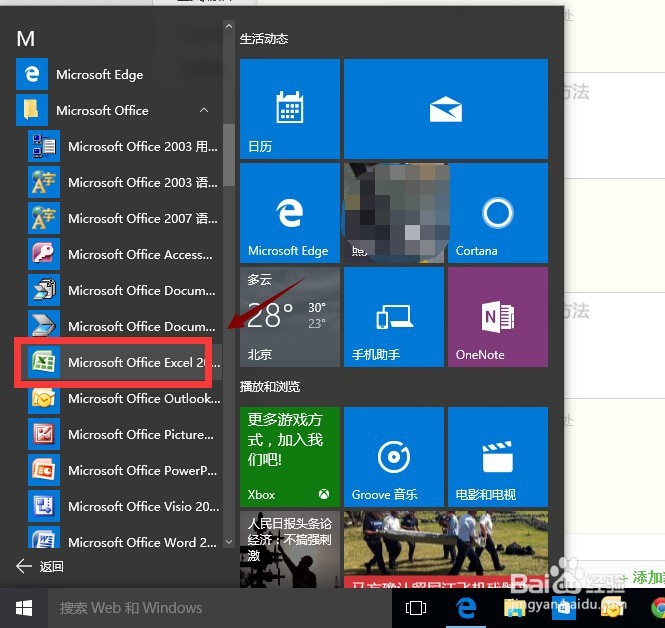Viewport: 665px width, 628px height.
Task: Select Microsoft Office Picture... label text
Action: (x=141, y=434)
